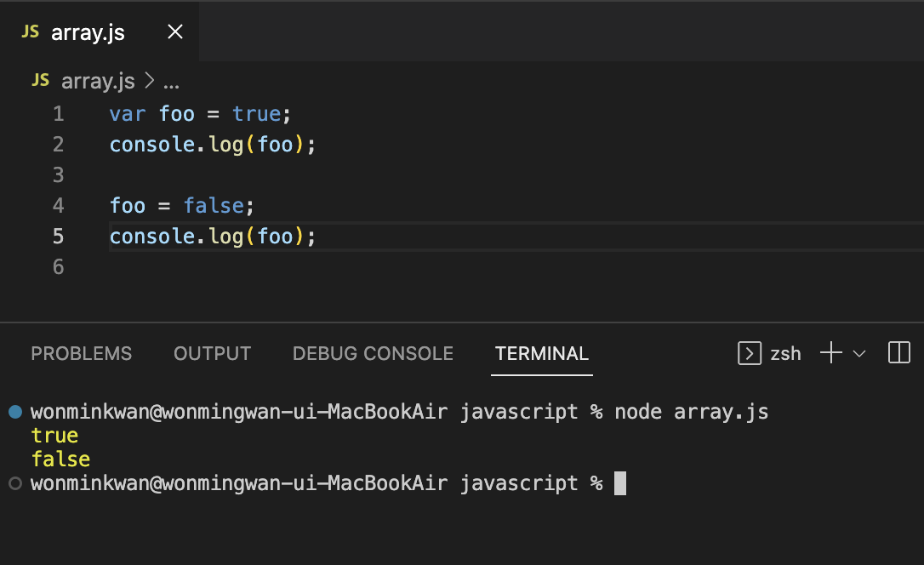Switch to the PROBLEMS panel tab
The height and width of the screenshot is (565, 924).
[82, 353]
